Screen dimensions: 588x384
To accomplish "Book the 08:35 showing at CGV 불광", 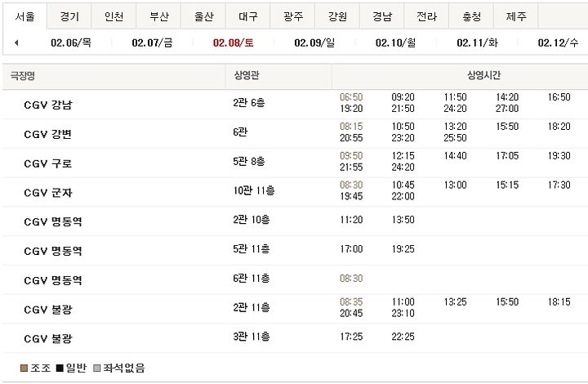I will click(x=351, y=301).
